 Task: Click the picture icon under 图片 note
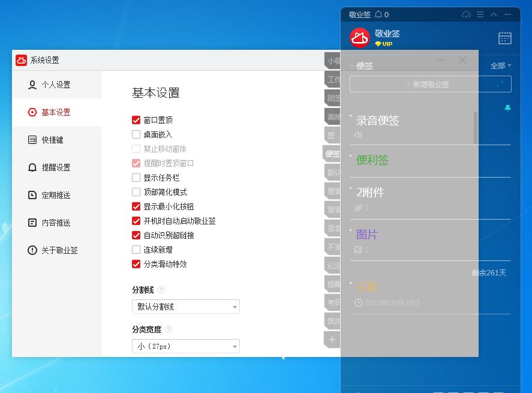358,250
